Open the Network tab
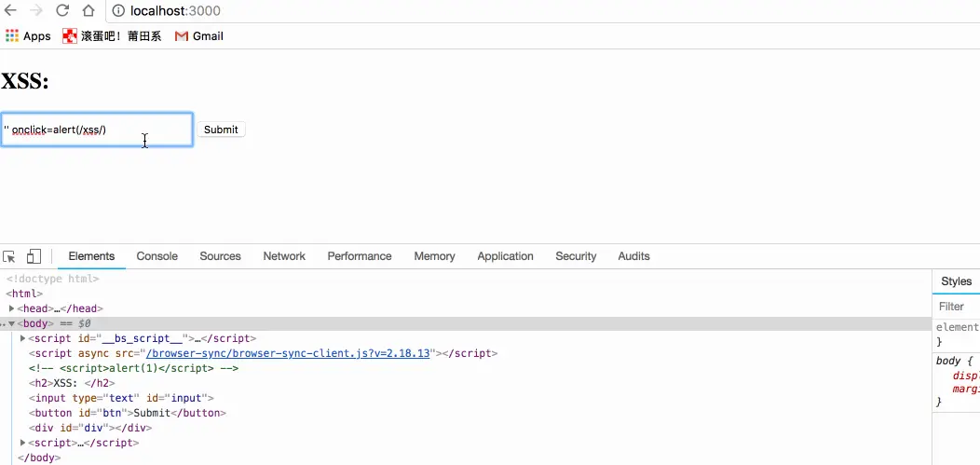 284,256
